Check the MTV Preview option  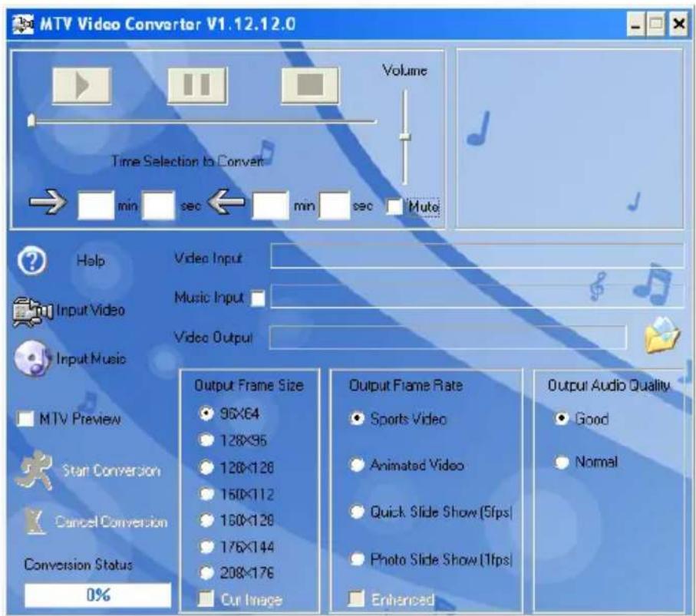point(25,419)
